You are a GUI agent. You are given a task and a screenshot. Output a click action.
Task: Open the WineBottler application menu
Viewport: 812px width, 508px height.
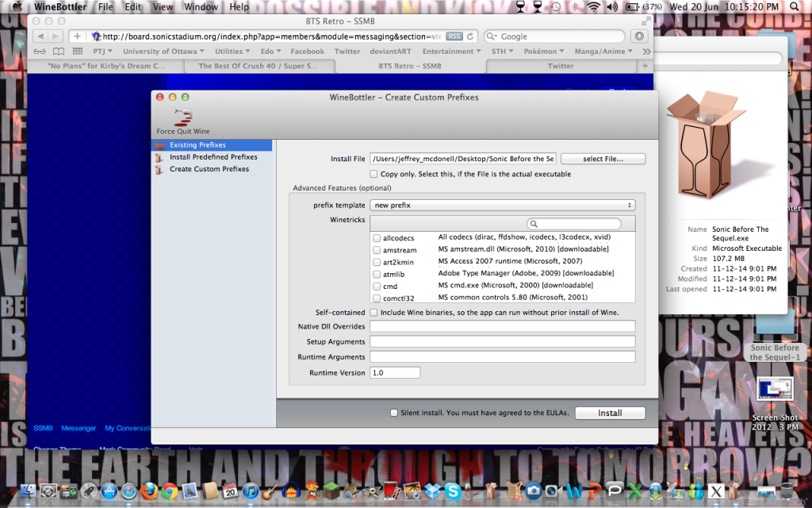(x=60, y=6)
